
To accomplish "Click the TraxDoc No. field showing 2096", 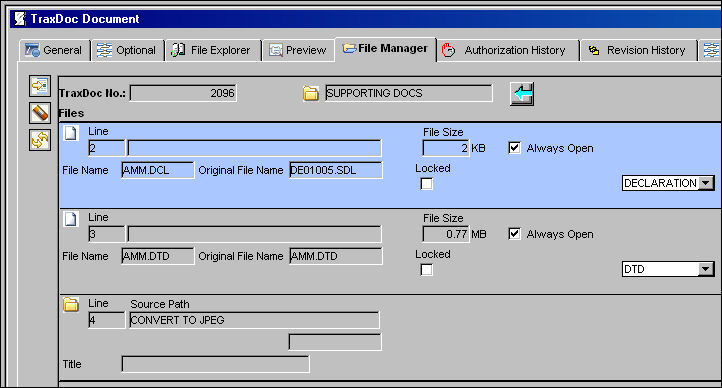I will point(183,93).
